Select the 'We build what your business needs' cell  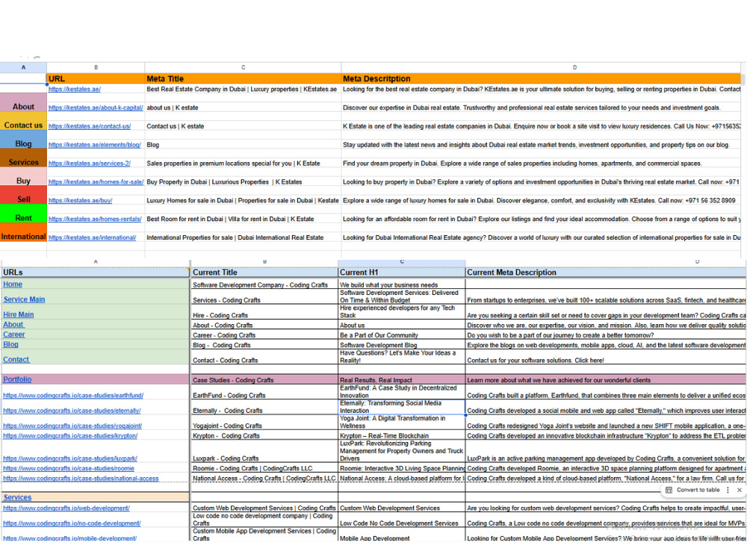[x=402, y=284]
